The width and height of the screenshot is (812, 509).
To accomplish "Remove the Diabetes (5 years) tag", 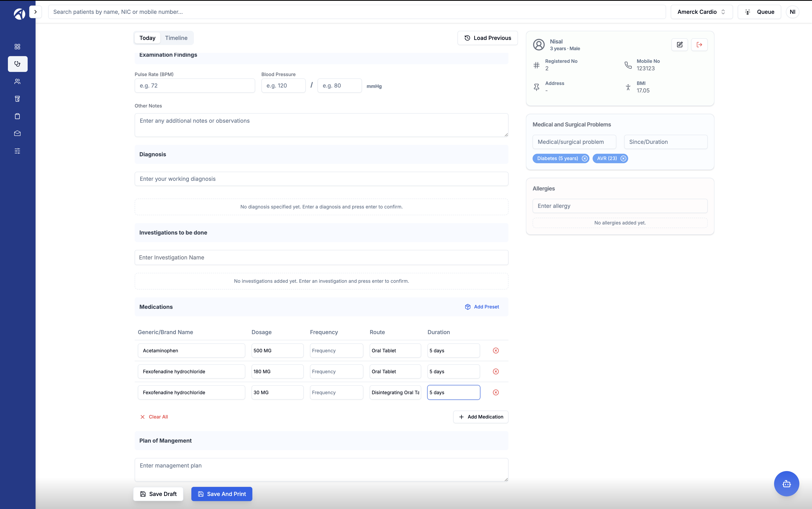I will (585, 158).
